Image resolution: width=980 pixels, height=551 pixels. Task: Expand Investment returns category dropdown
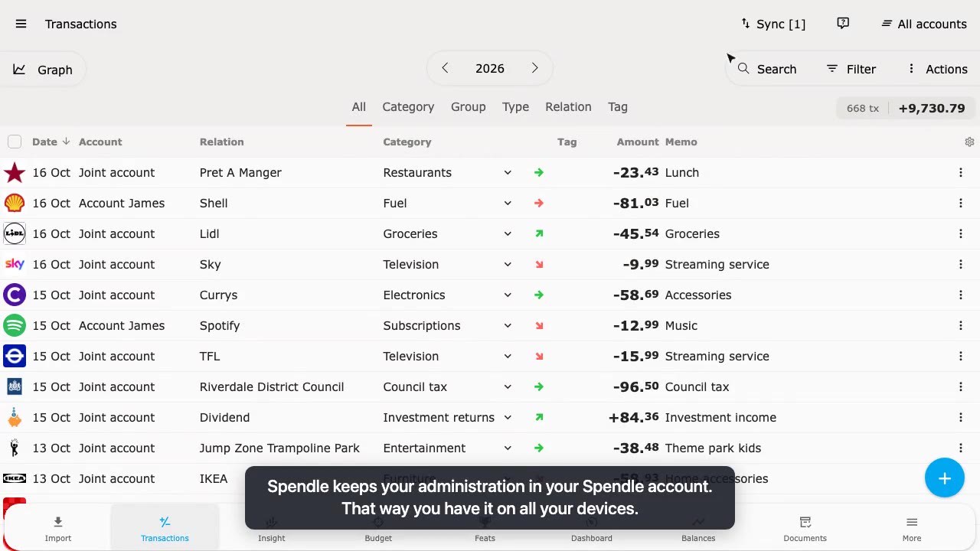tap(508, 417)
